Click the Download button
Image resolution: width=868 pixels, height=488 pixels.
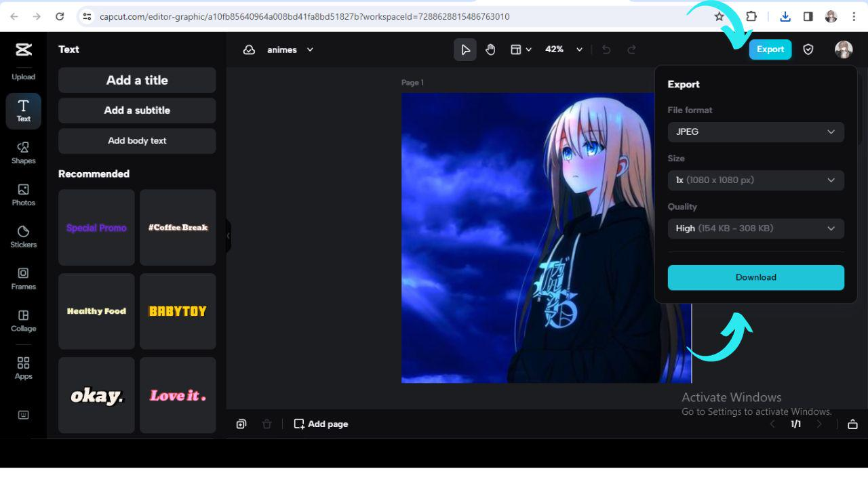click(x=755, y=277)
